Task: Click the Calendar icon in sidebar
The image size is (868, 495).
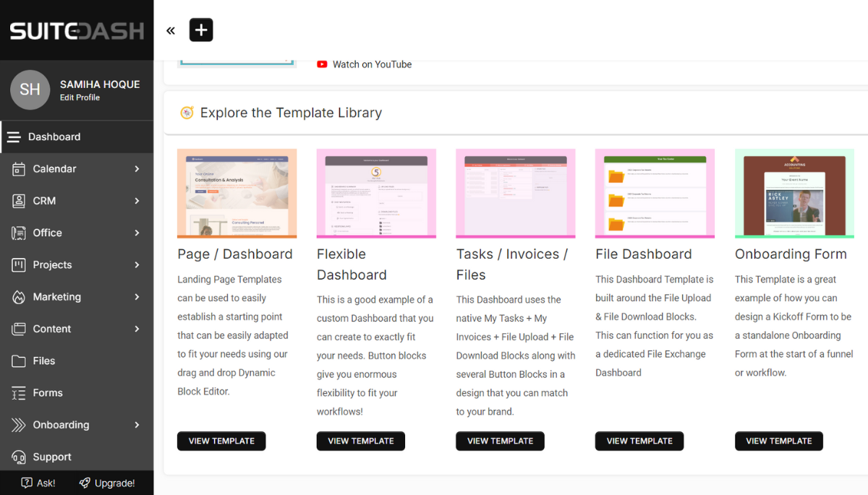Action: click(19, 169)
